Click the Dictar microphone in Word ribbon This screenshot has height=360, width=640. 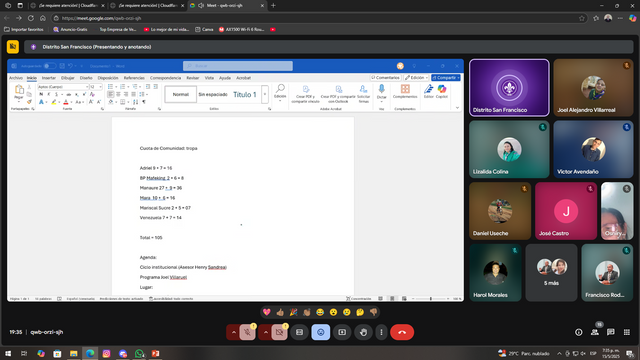pyautogui.click(x=381, y=89)
